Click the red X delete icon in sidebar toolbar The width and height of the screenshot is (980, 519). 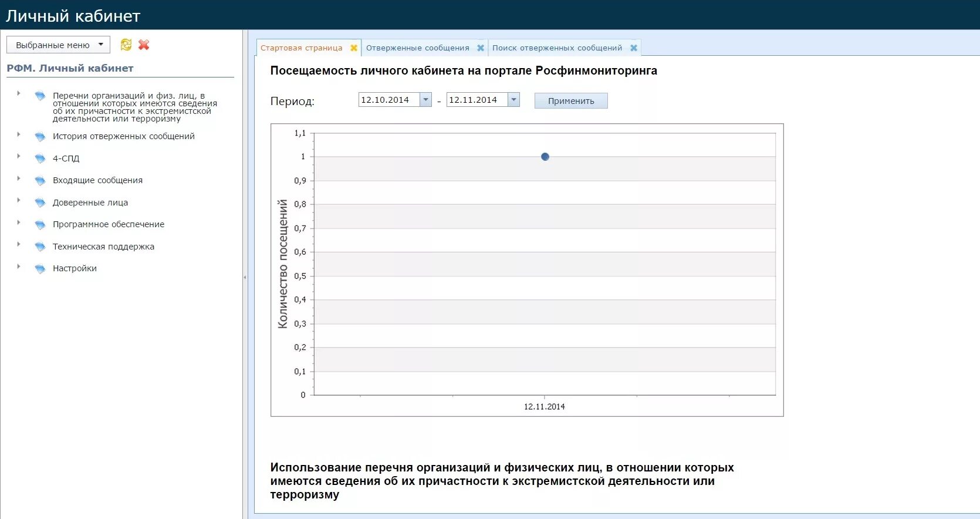pyautogui.click(x=144, y=45)
